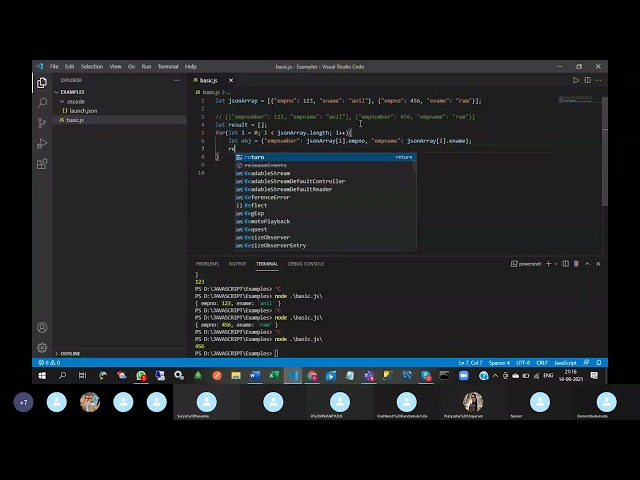The height and width of the screenshot is (480, 640).
Task: Choose the releaseEvents suggestion
Action: pos(325,165)
